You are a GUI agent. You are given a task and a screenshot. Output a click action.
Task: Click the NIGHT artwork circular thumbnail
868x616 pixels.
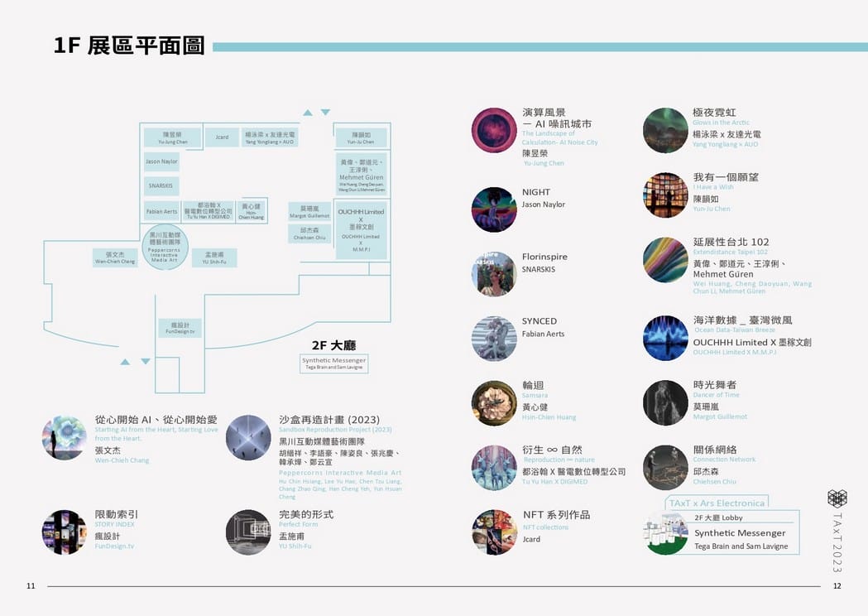pyautogui.click(x=494, y=209)
